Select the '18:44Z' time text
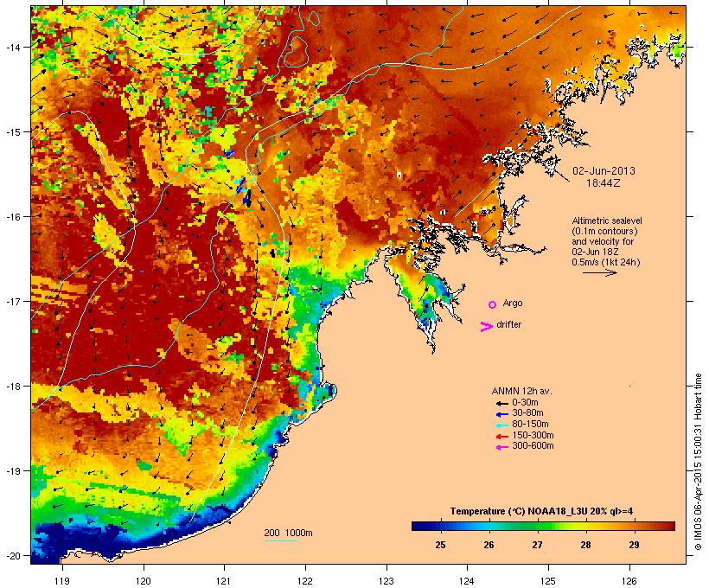The width and height of the screenshot is (709, 588). (604, 183)
